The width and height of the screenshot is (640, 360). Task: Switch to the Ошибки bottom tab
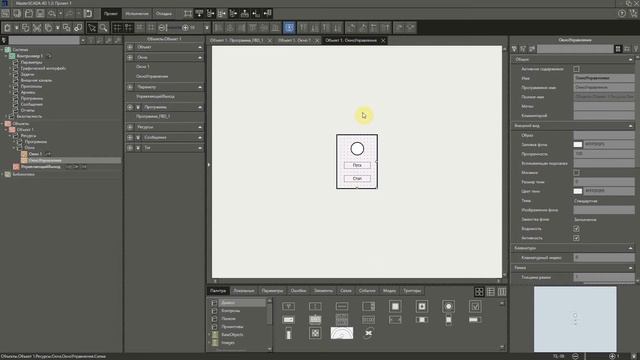tap(298, 291)
